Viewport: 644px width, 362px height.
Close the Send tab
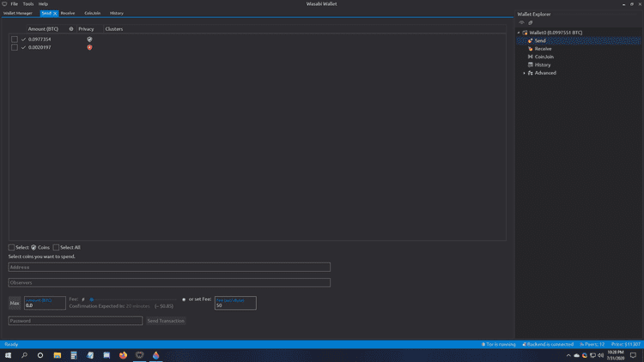click(55, 14)
